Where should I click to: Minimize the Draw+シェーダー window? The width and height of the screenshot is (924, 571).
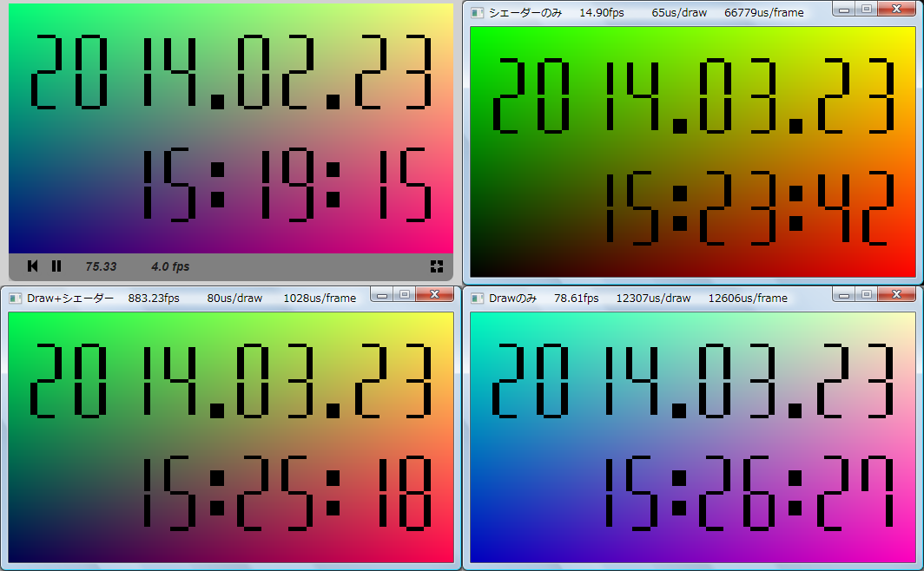click(382, 294)
